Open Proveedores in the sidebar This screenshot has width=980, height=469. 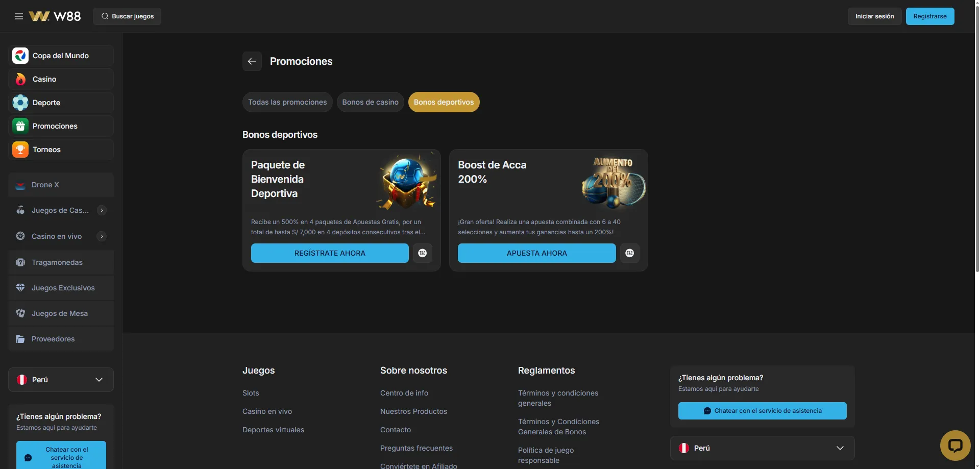[61, 339]
